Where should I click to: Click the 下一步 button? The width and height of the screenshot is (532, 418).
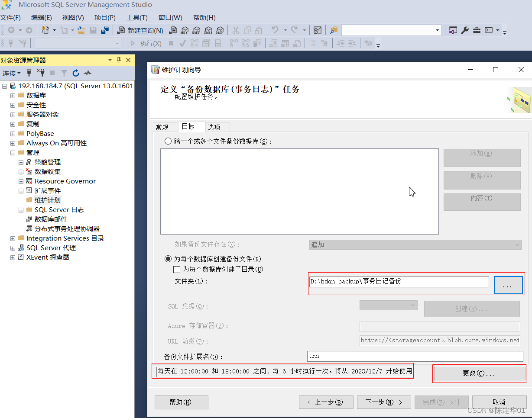384,402
